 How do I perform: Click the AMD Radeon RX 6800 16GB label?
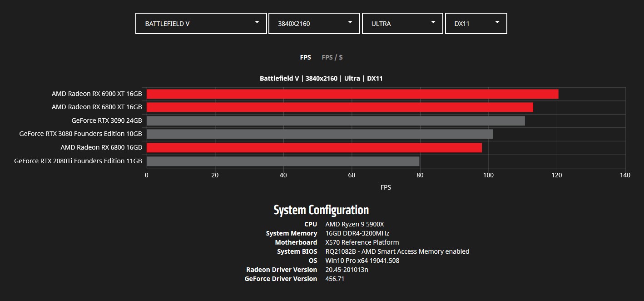pyautogui.click(x=101, y=148)
